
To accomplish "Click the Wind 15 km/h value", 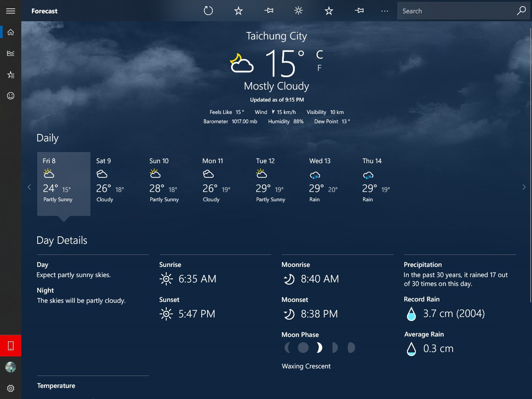I will pos(286,112).
